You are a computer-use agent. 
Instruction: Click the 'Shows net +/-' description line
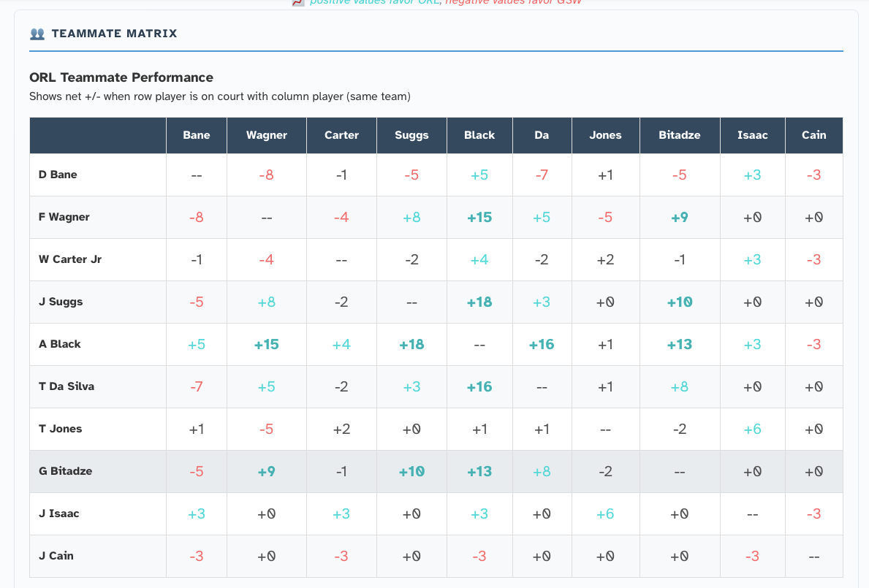[220, 96]
